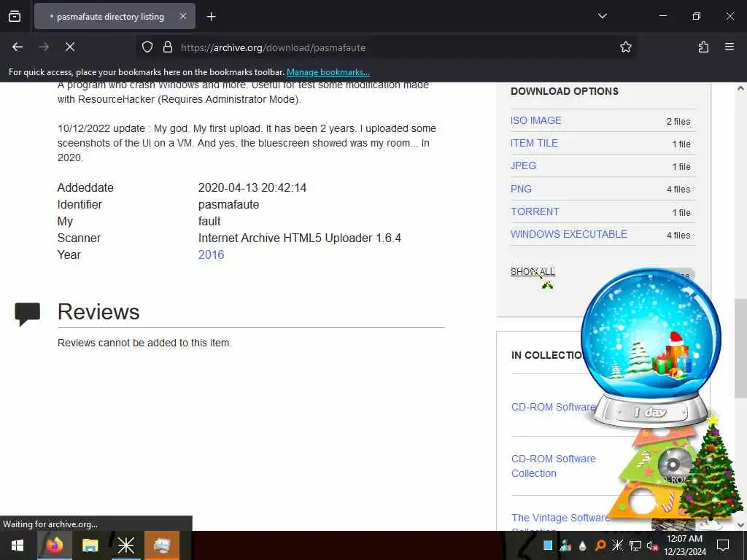Click the scrollbar up arrow
The image size is (747, 560).
(x=740, y=88)
